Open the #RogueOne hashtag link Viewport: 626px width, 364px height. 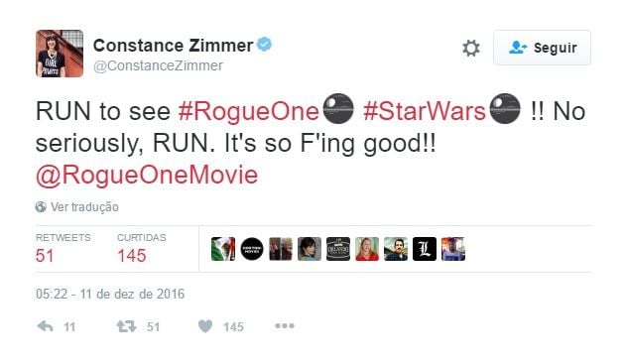pyautogui.click(x=249, y=111)
